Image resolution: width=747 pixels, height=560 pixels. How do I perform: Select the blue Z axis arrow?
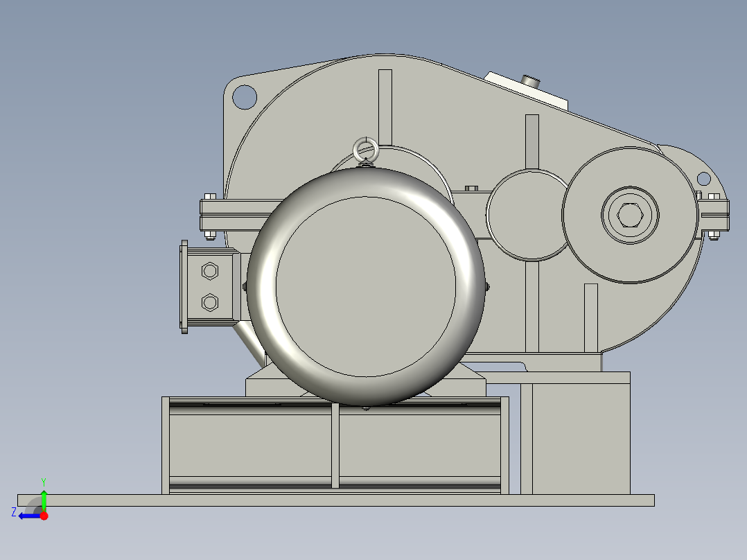pos(28,514)
